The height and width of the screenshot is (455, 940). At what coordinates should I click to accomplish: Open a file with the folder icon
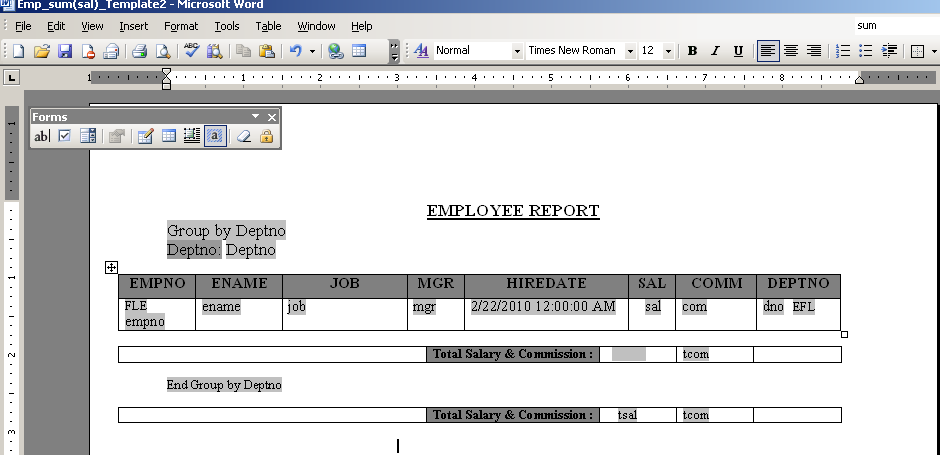click(41, 52)
